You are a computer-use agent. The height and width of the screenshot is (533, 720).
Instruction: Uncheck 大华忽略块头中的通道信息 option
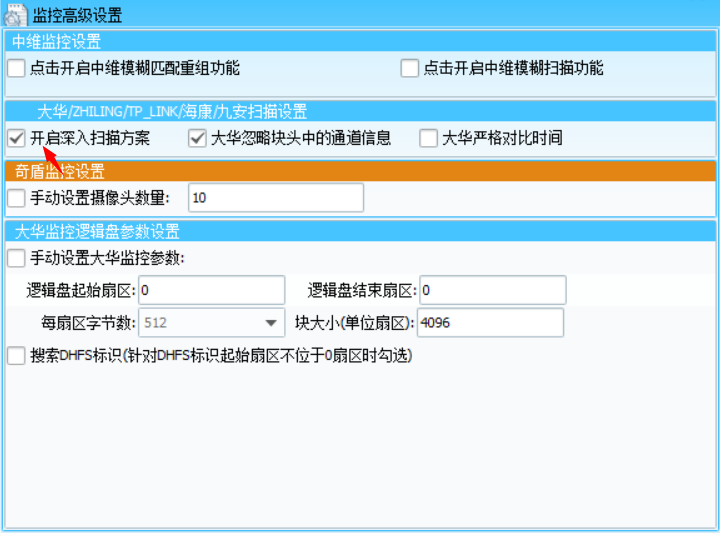(197, 138)
